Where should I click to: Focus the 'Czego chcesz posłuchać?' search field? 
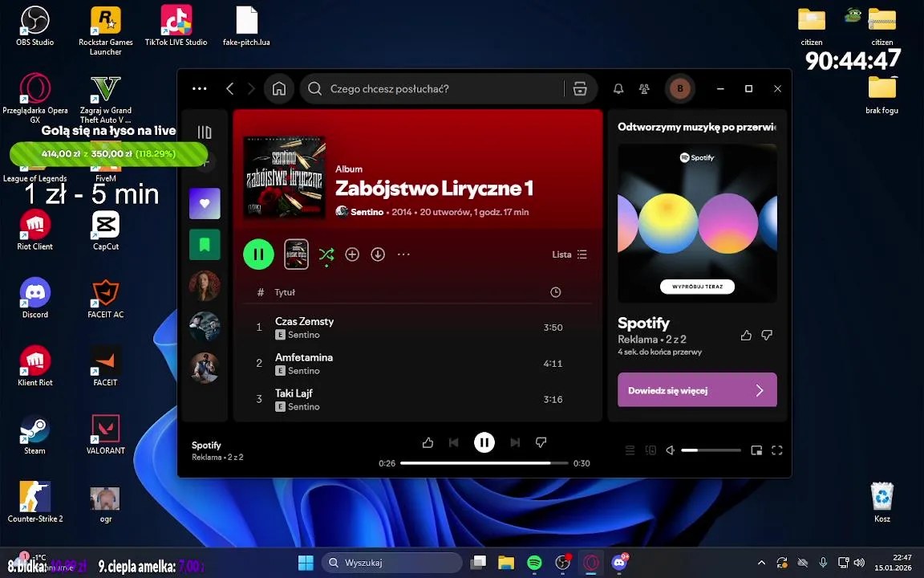(432, 88)
